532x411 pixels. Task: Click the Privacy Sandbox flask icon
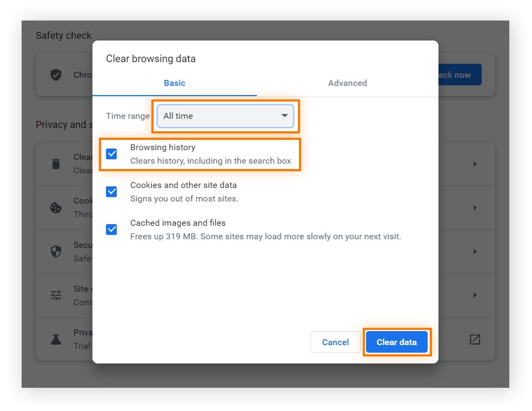56,339
